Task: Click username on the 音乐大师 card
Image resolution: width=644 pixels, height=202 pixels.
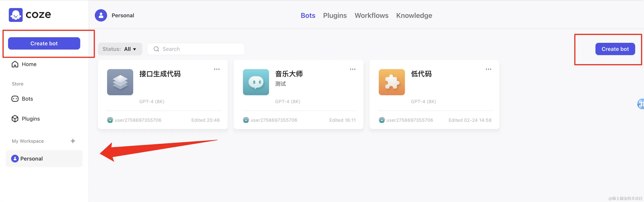Action: (x=274, y=120)
